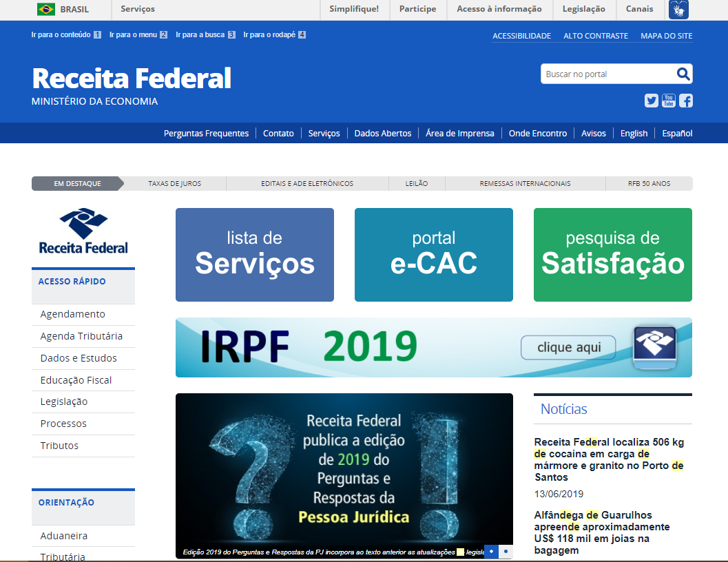Open Alfândega de Guarulhos news article
The width and height of the screenshot is (728, 562).
click(x=602, y=532)
